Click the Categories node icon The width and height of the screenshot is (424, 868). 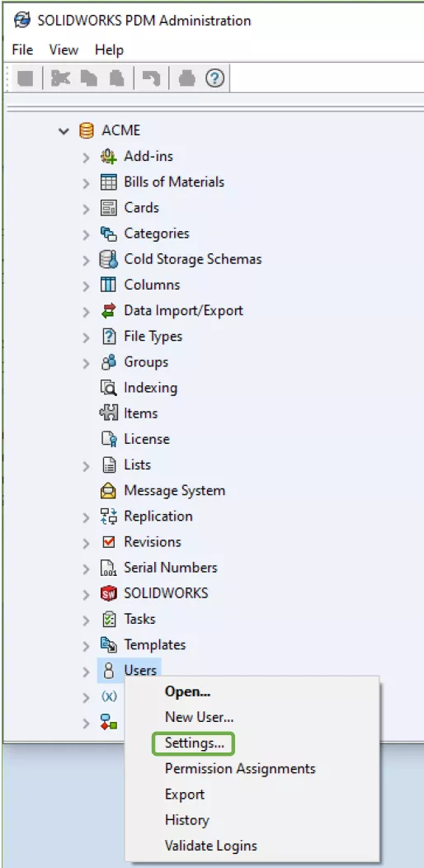pyautogui.click(x=109, y=233)
